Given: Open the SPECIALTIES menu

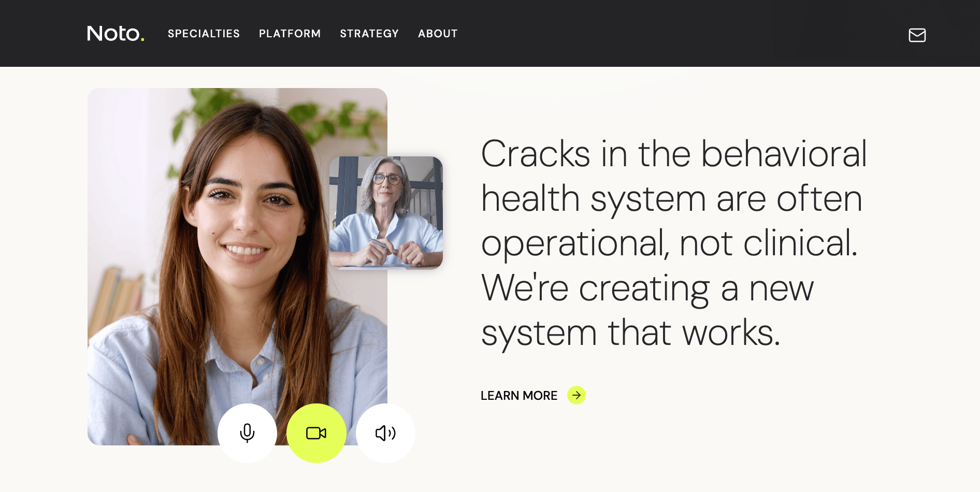Looking at the screenshot, I should pyautogui.click(x=204, y=34).
